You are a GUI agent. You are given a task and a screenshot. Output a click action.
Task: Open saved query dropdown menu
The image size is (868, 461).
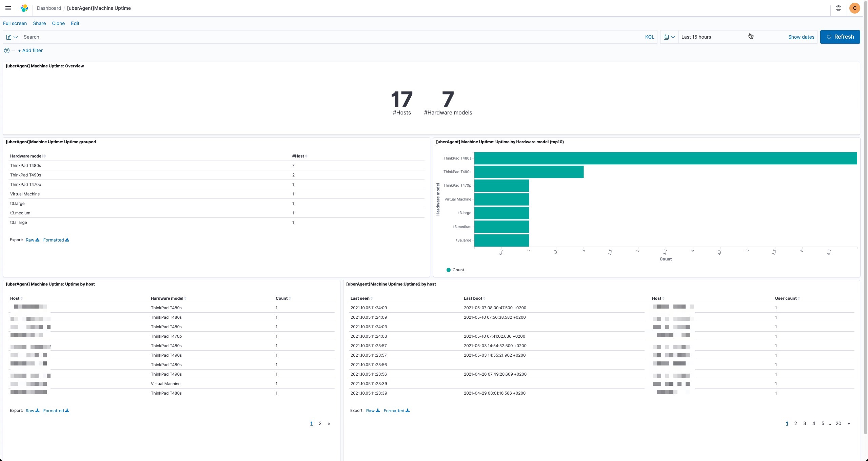[12, 37]
